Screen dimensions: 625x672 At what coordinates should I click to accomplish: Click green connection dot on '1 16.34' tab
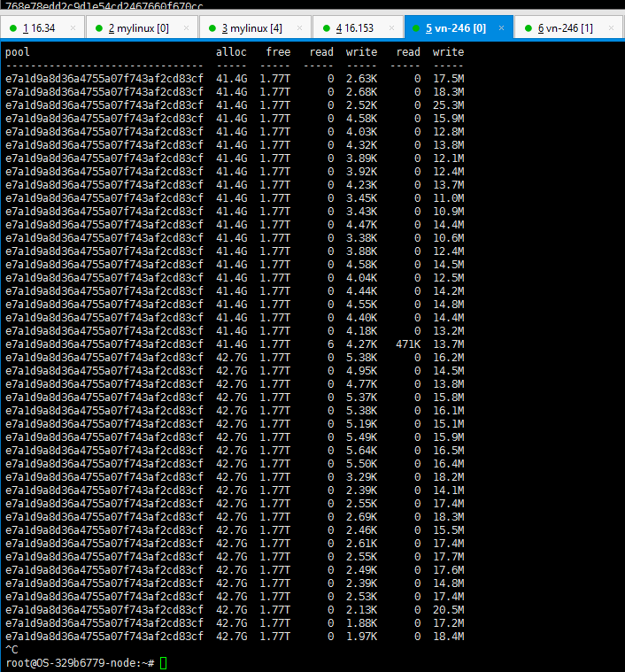(x=13, y=28)
